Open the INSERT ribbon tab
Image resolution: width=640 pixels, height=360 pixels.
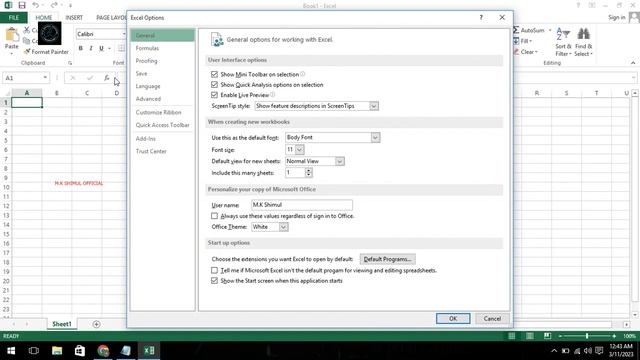tap(74, 18)
